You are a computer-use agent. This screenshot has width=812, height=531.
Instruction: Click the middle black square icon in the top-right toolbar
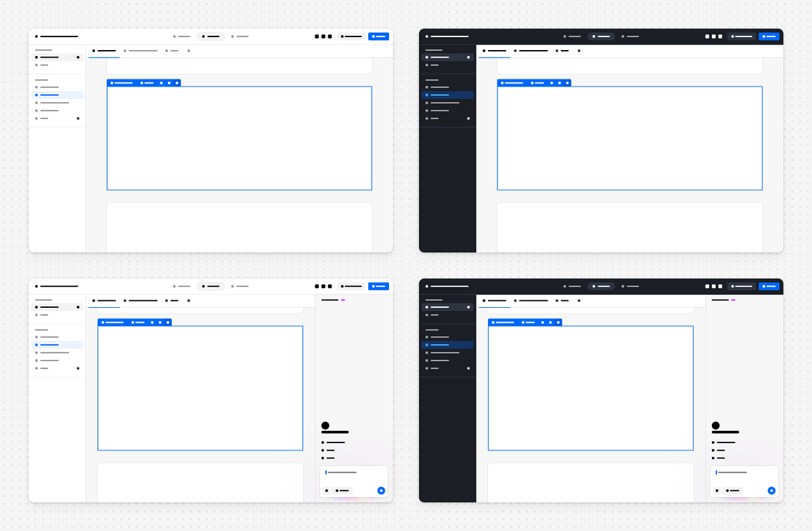(x=323, y=37)
